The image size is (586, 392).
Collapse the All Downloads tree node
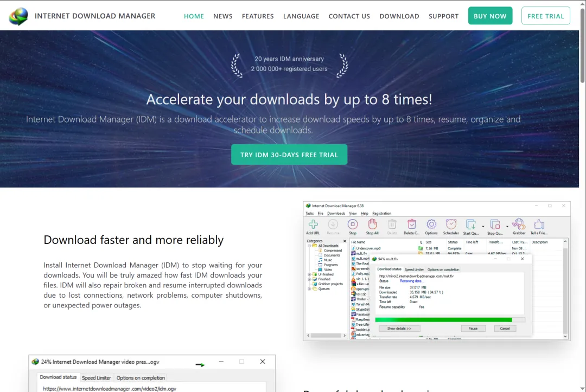(309, 246)
